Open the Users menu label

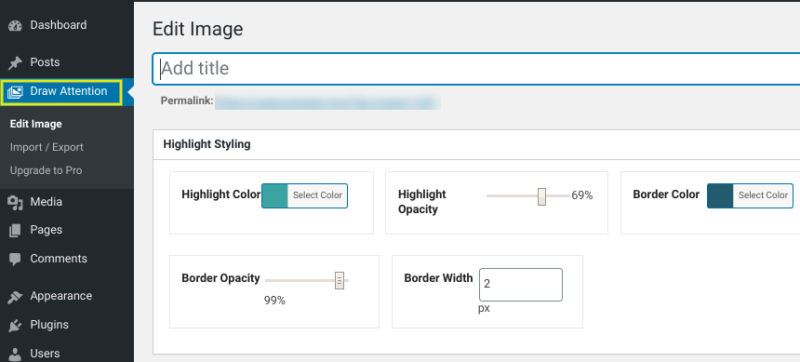pos(45,353)
